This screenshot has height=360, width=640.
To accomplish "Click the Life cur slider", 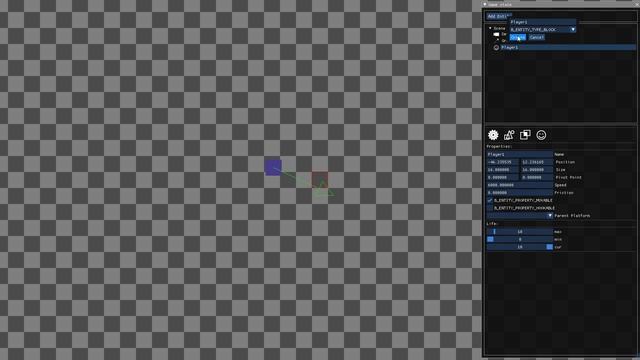I will coord(520,247).
